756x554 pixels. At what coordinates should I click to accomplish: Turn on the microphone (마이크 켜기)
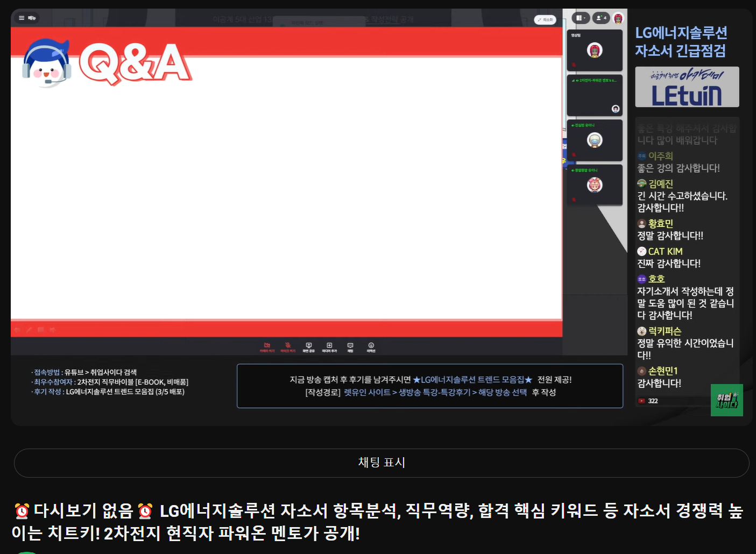(288, 347)
